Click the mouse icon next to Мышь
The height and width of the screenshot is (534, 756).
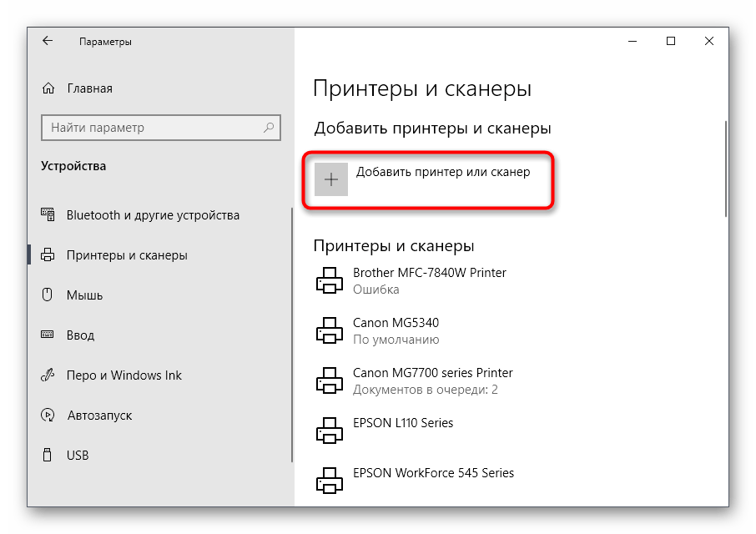click(48, 295)
